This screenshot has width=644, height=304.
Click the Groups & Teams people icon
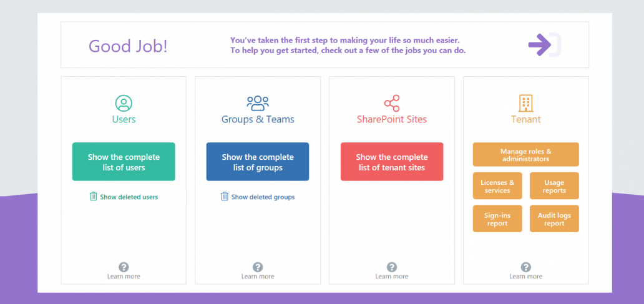[x=258, y=103]
